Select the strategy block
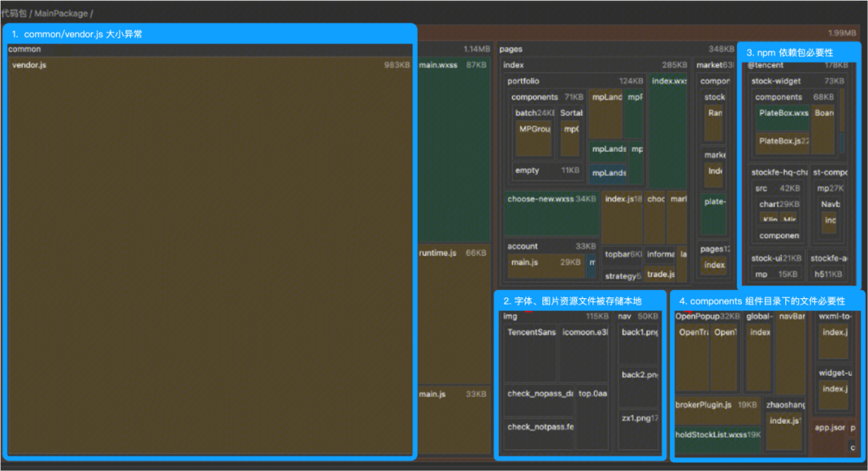 click(x=623, y=276)
